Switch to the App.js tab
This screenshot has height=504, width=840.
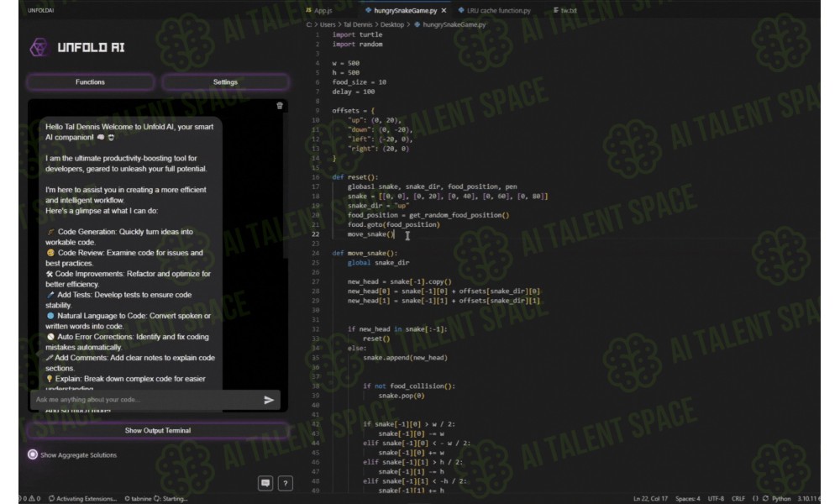point(319,10)
